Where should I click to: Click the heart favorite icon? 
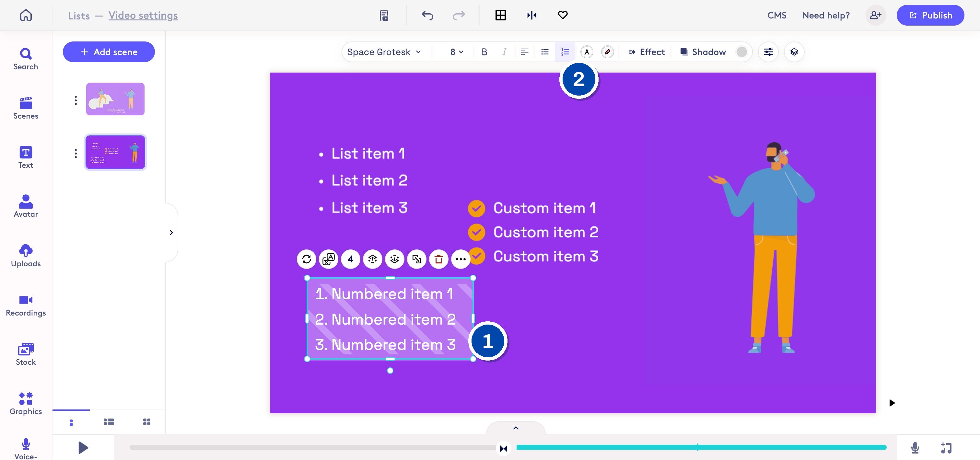[563, 15]
